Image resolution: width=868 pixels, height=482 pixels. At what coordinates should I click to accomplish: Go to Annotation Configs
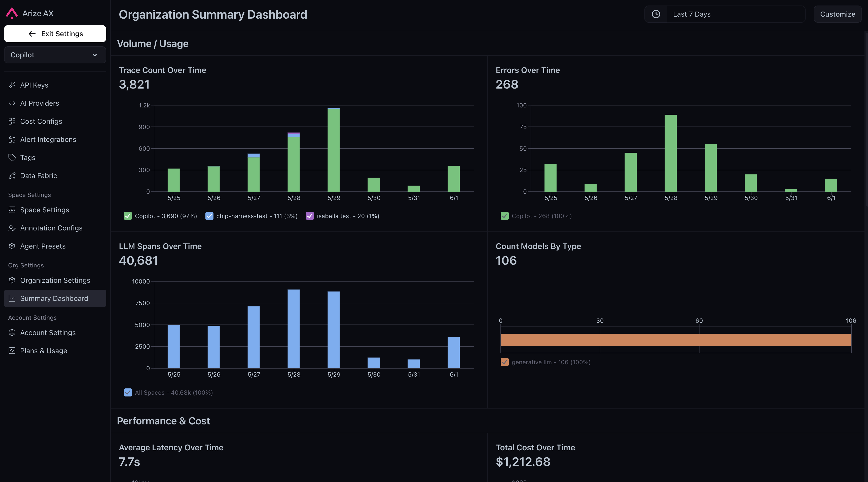55,228
